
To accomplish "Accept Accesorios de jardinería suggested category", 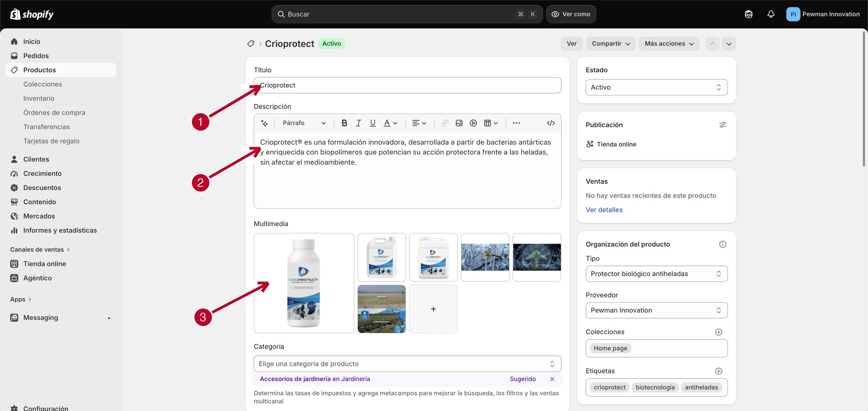I will [315, 379].
